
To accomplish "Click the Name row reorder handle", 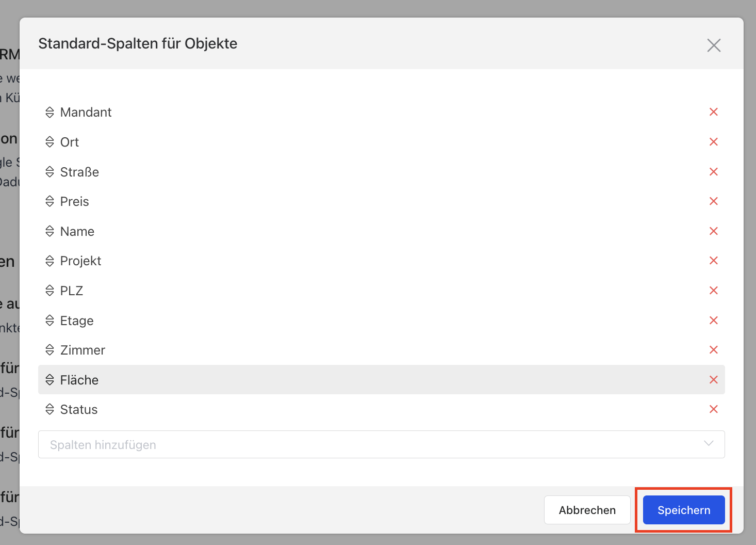I will point(50,231).
